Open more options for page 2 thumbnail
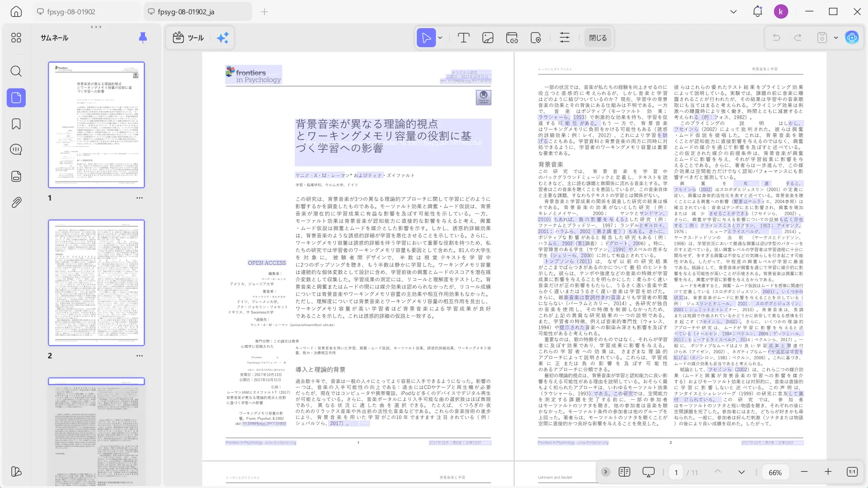Image resolution: width=868 pixels, height=488 pixels. coord(139,356)
